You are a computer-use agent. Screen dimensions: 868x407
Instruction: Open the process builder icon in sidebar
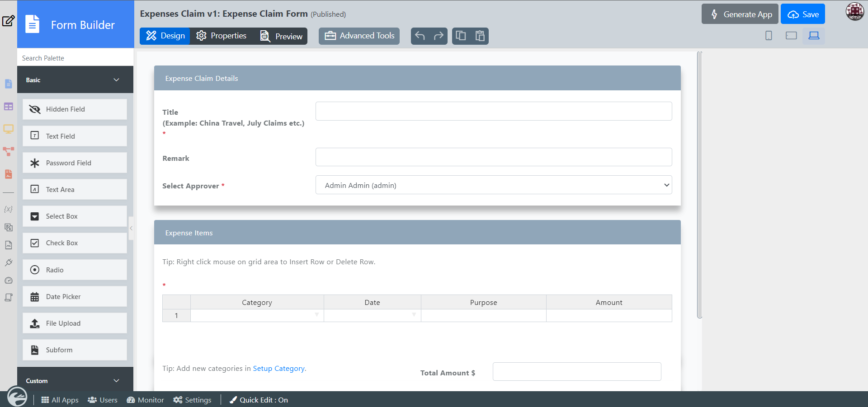[8, 151]
